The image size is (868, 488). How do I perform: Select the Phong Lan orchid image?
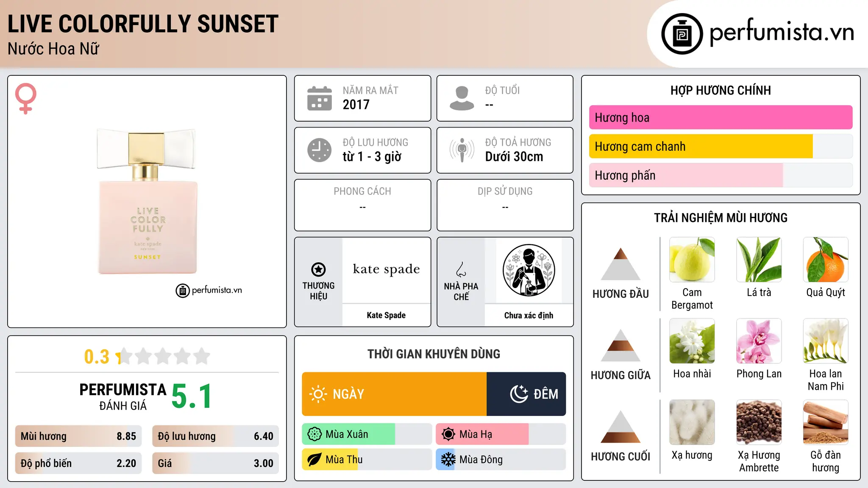[x=759, y=341]
